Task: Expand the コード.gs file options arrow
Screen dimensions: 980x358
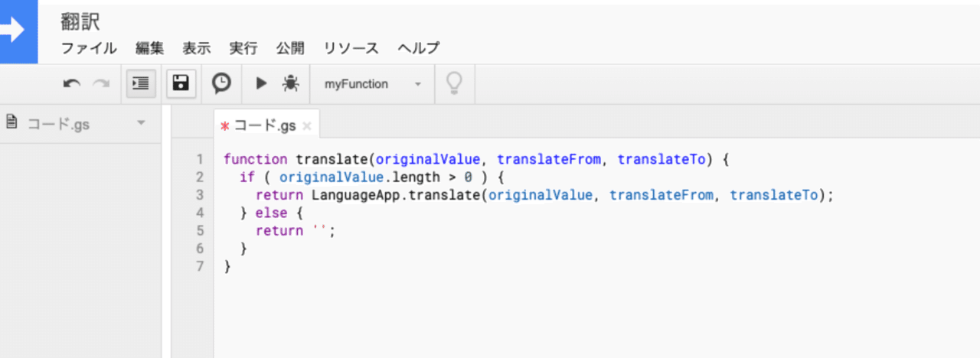Action: coord(140,122)
